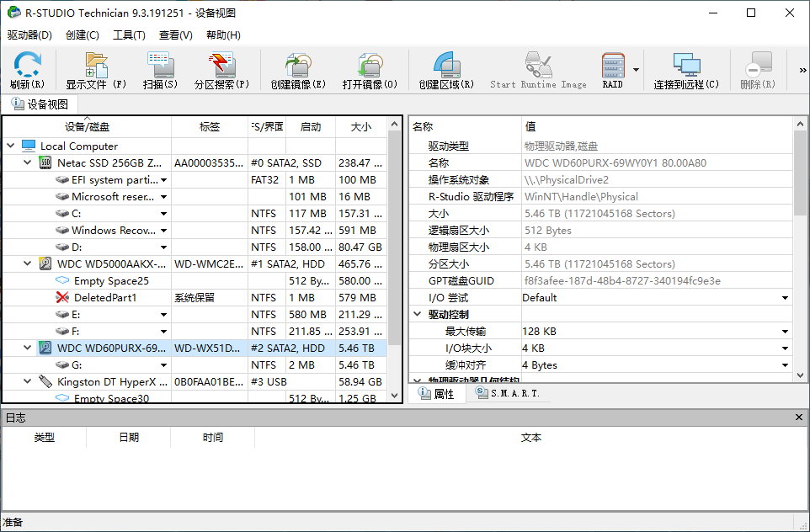Open the 创建(C) menu
This screenshot has width=810, height=532.
click(x=83, y=35)
